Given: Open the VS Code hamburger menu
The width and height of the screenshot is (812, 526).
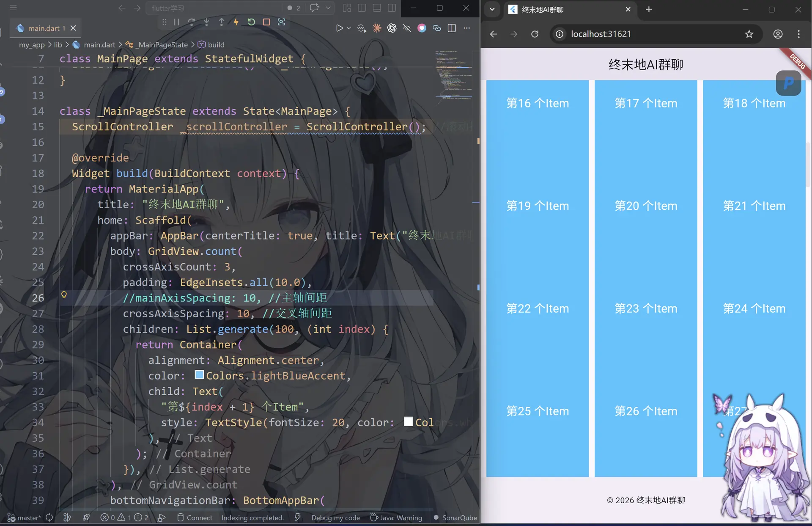Looking at the screenshot, I should (x=13, y=8).
